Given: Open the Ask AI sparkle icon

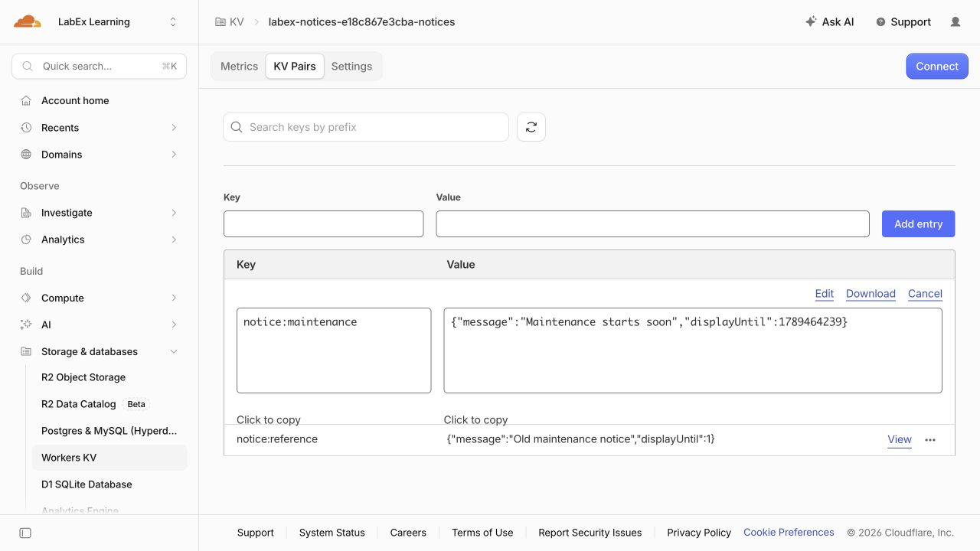Looking at the screenshot, I should pos(811,21).
